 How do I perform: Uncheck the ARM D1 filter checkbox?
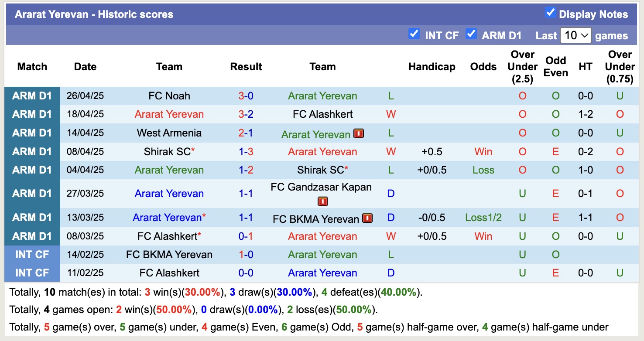tap(472, 34)
